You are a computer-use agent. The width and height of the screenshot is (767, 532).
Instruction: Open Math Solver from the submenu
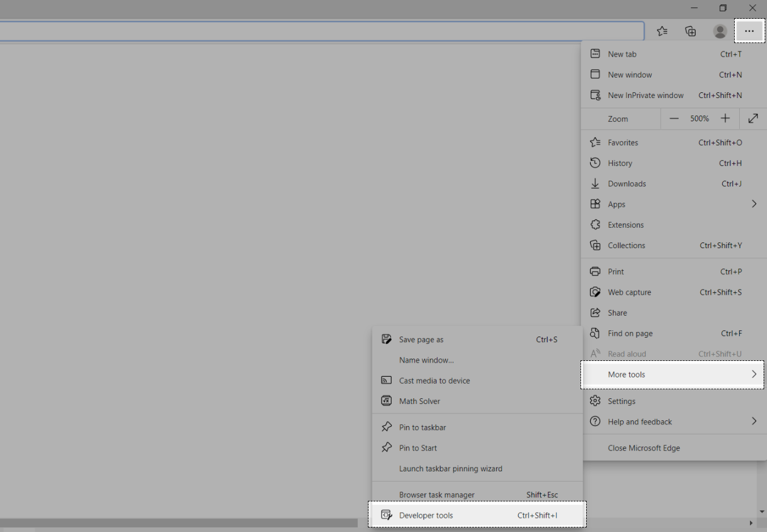419,401
